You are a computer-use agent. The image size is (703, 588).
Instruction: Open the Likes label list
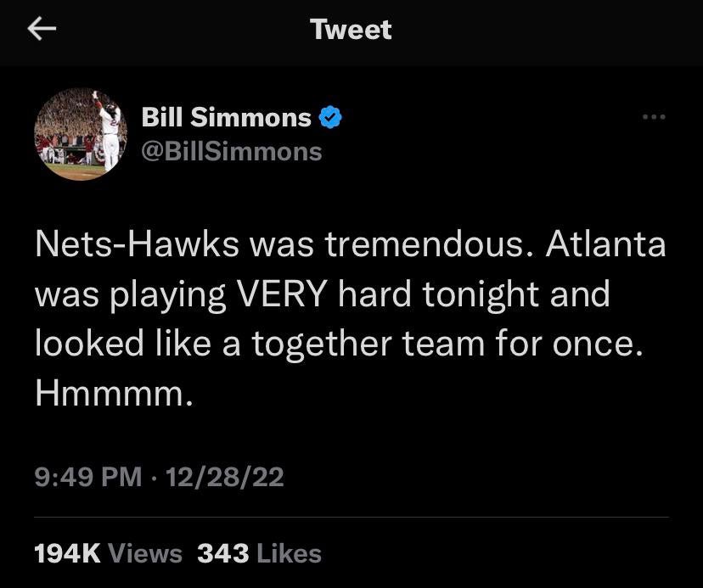pos(289,554)
